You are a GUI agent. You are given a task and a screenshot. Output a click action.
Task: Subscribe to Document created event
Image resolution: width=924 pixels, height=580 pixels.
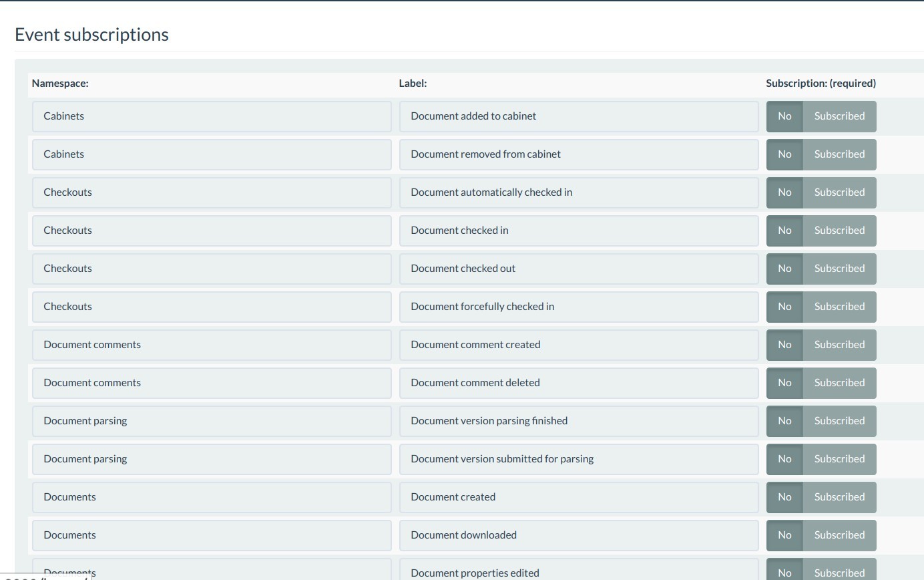point(839,497)
